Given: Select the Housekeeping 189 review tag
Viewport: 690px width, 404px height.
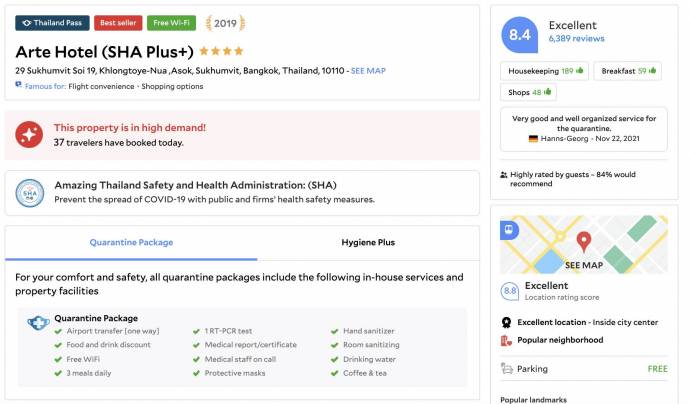Looking at the screenshot, I should (544, 71).
